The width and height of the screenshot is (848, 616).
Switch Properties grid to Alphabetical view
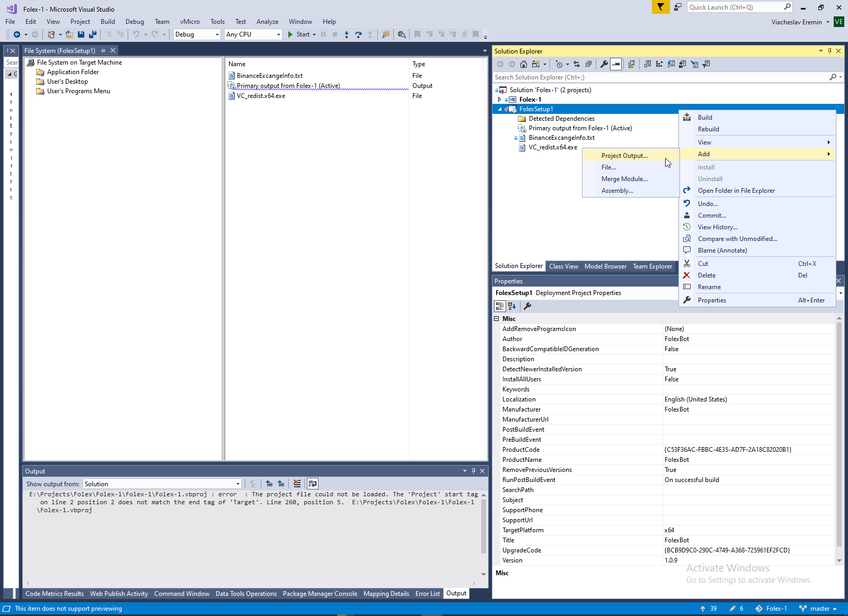point(512,306)
